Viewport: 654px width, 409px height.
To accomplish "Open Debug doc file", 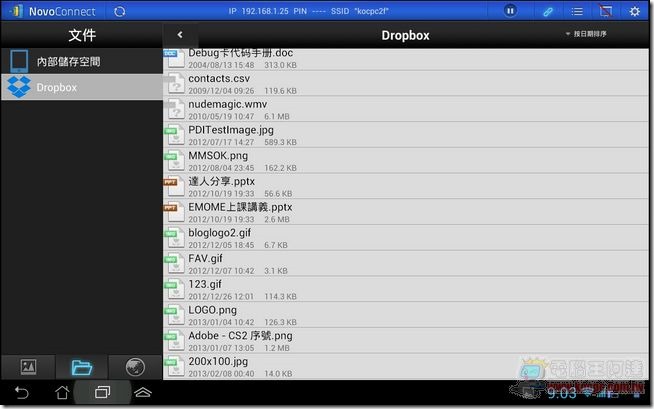I will (x=406, y=60).
